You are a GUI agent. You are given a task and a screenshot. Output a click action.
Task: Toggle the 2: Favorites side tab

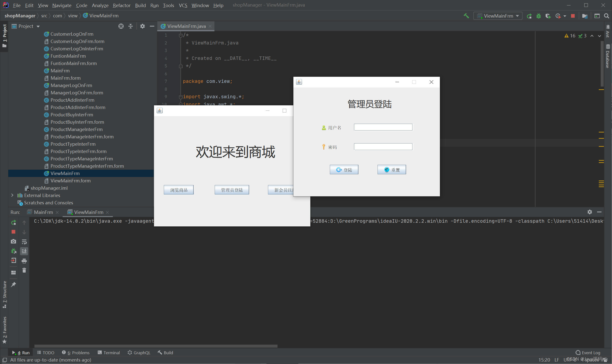[x=4, y=330]
